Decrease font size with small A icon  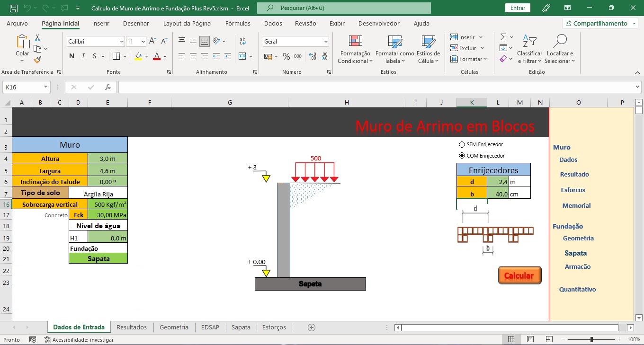tap(164, 42)
